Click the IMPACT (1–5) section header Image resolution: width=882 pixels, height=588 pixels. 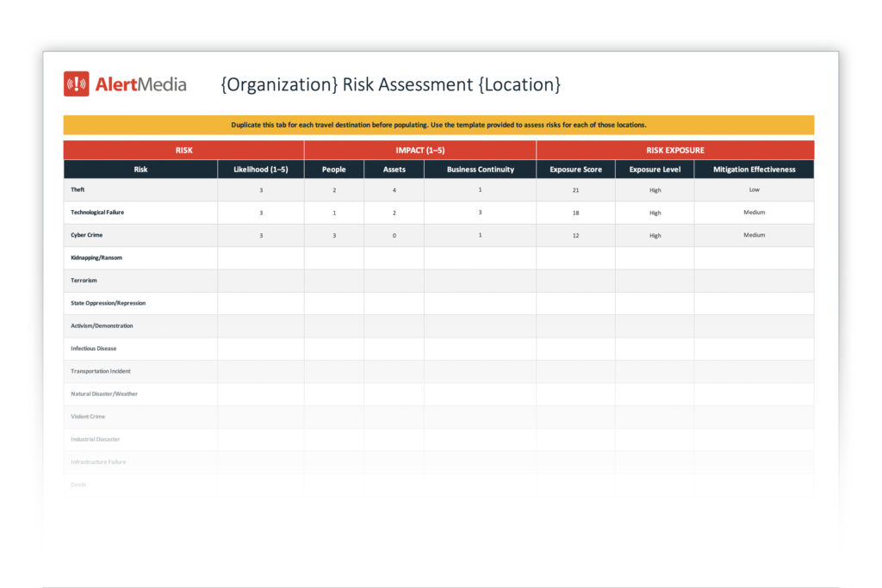point(419,150)
